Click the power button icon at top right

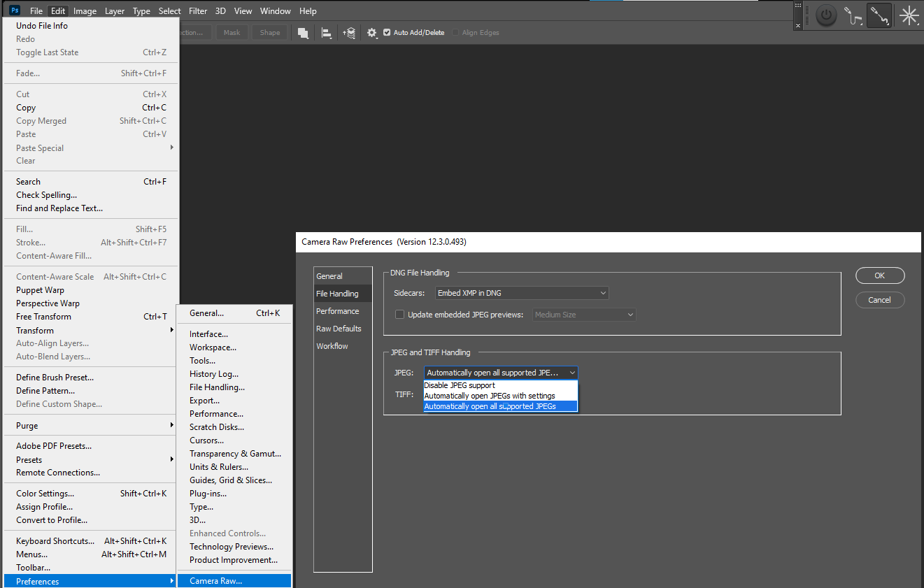coord(826,15)
